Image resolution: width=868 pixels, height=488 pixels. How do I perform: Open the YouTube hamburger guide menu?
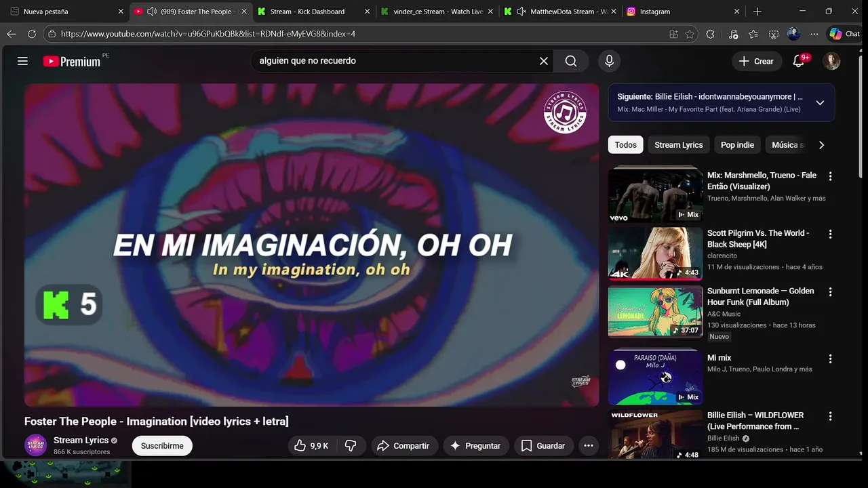pos(22,61)
